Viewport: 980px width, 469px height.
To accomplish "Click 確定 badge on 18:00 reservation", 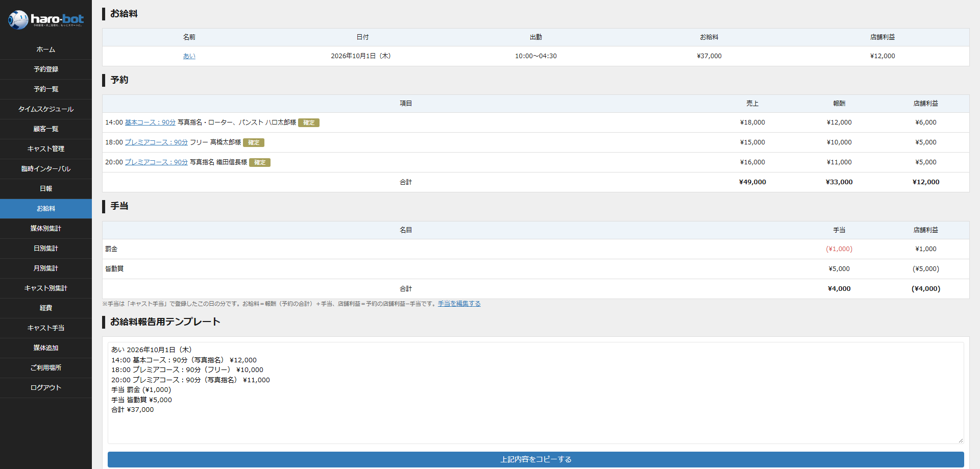I will [x=254, y=142].
